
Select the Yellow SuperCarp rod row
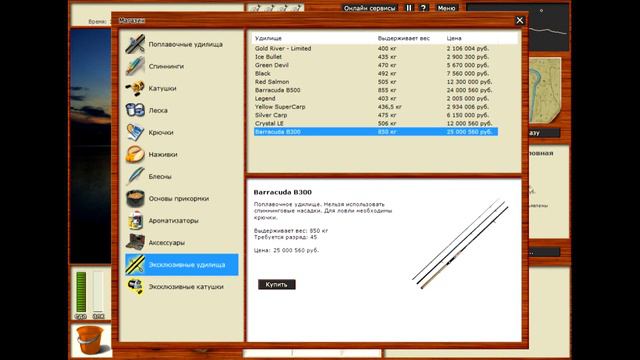pyautogui.click(x=376, y=107)
